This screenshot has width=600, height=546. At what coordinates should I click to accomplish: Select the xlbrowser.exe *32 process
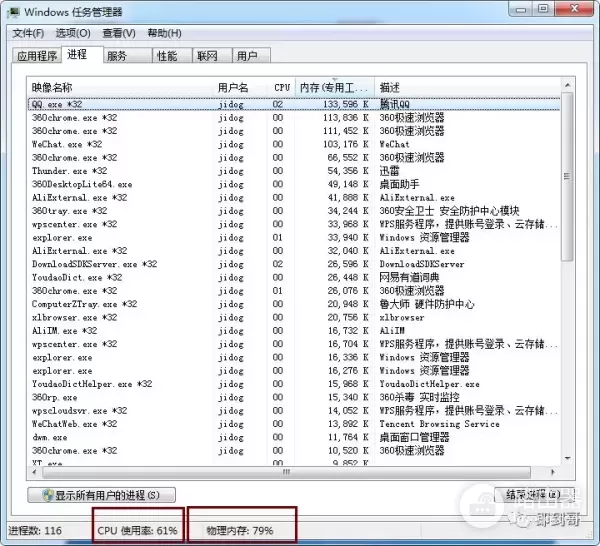[294, 317]
